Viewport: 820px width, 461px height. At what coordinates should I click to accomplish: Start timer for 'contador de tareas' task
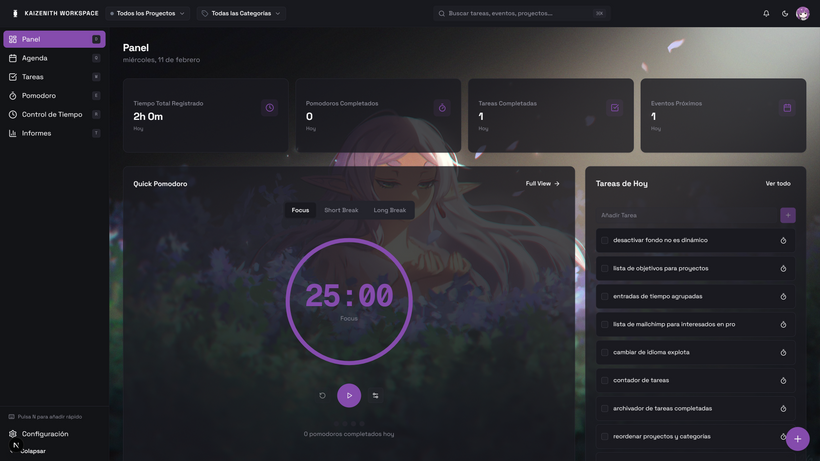click(783, 380)
